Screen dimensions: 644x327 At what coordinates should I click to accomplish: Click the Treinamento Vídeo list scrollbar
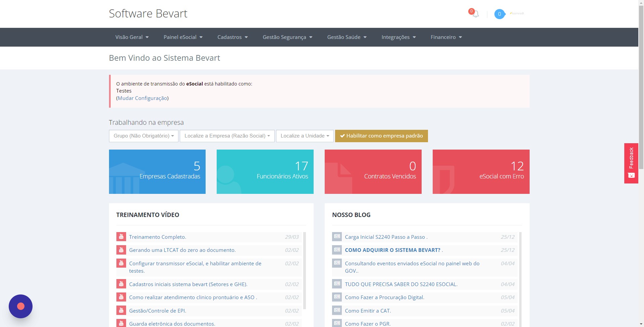(x=305, y=270)
